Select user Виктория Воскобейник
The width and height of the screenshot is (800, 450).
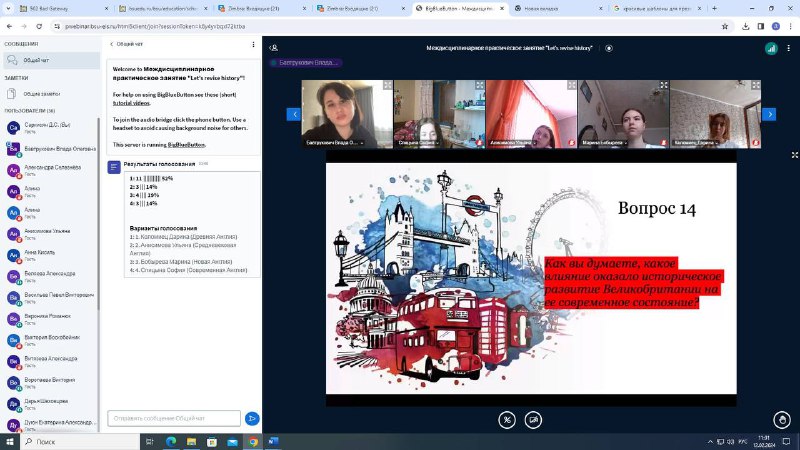(x=50, y=340)
